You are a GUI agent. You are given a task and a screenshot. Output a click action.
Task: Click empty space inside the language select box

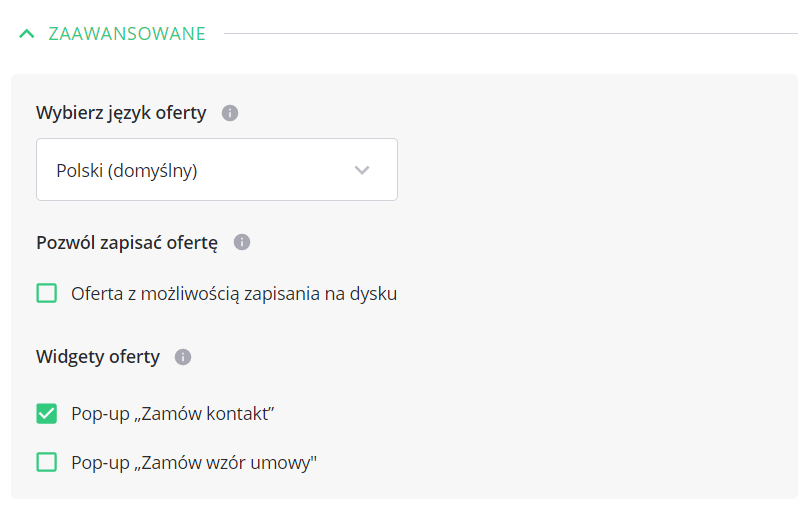[x=280, y=170]
